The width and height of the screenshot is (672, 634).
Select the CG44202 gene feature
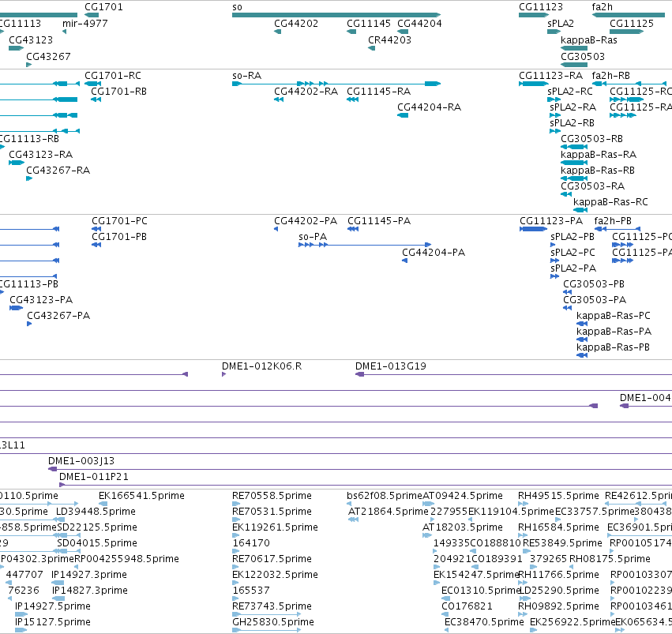[x=277, y=32]
